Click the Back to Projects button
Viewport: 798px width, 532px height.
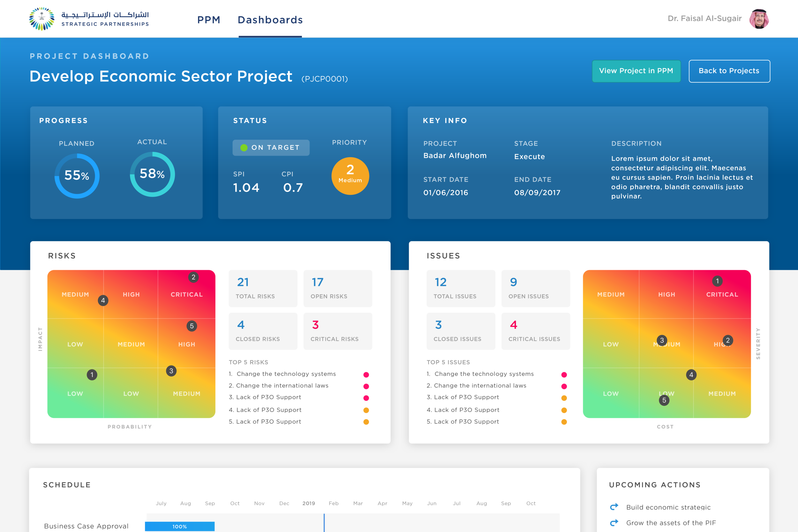(729, 71)
